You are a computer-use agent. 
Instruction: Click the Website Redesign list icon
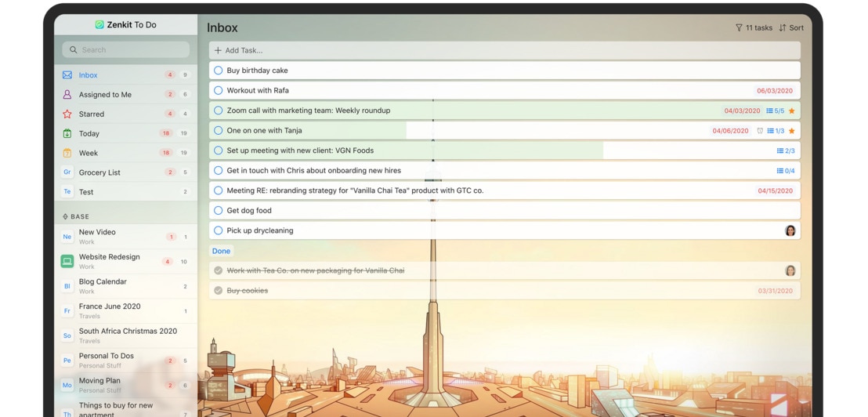(67, 261)
